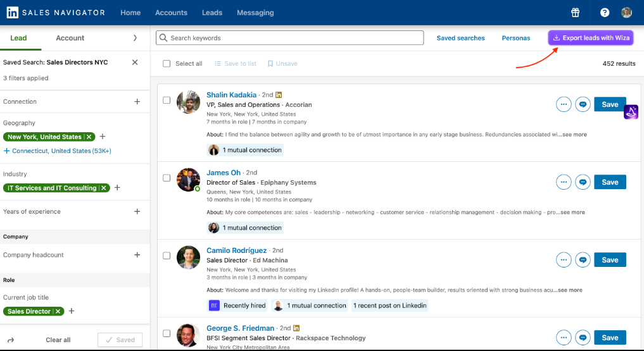Expand the Company headcount filter

pos(137,255)
